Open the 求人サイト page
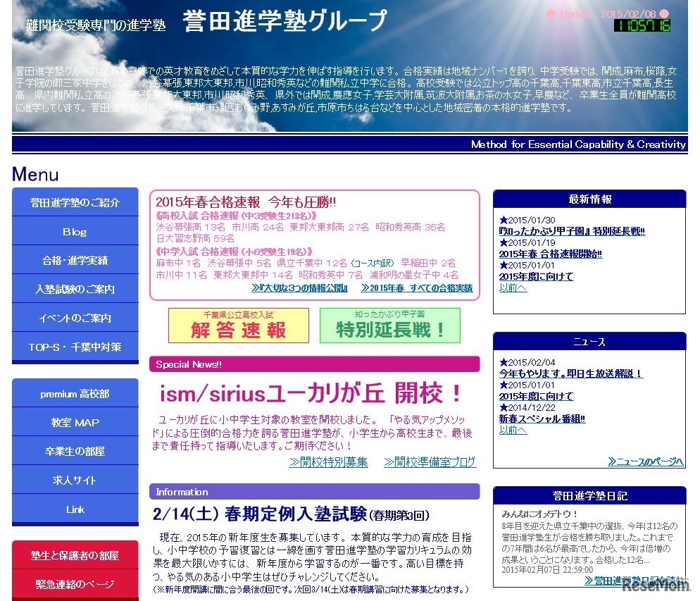Viewport: 700px width, 601px height. [75, 480]
